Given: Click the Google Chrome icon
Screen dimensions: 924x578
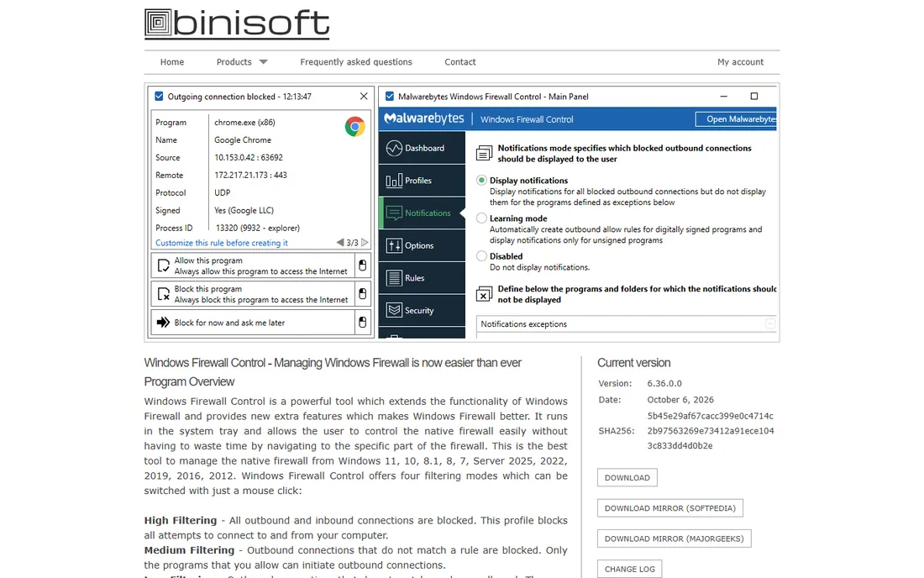Looking at the screenshot, I should (x=354, y=126).
